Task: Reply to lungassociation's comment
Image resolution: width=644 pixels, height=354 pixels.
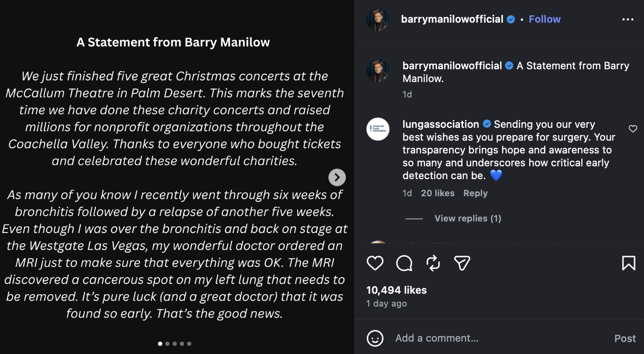Action: (475, 193)
